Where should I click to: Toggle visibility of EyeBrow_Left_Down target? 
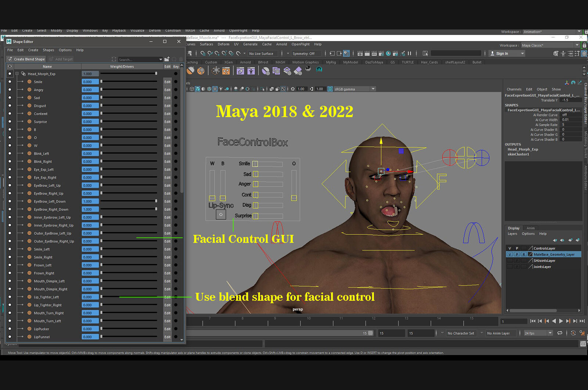10,201
